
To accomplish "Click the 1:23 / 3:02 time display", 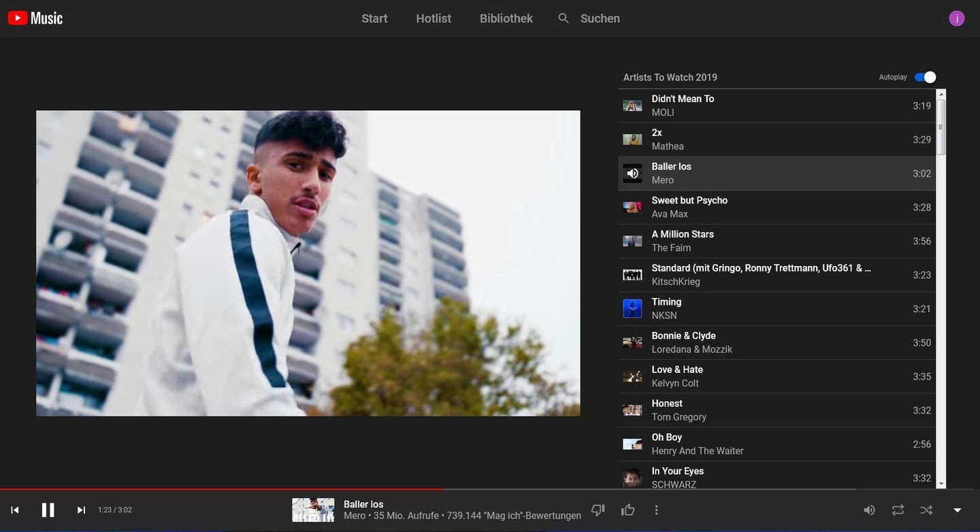I will point(115,510).
